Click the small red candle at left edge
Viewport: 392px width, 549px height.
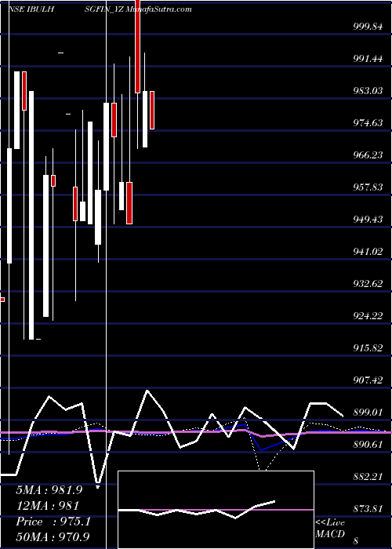tap(2, 300)
